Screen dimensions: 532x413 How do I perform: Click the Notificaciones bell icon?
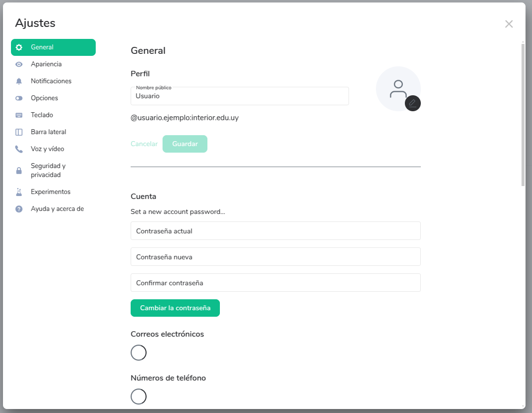click(19, 81)
